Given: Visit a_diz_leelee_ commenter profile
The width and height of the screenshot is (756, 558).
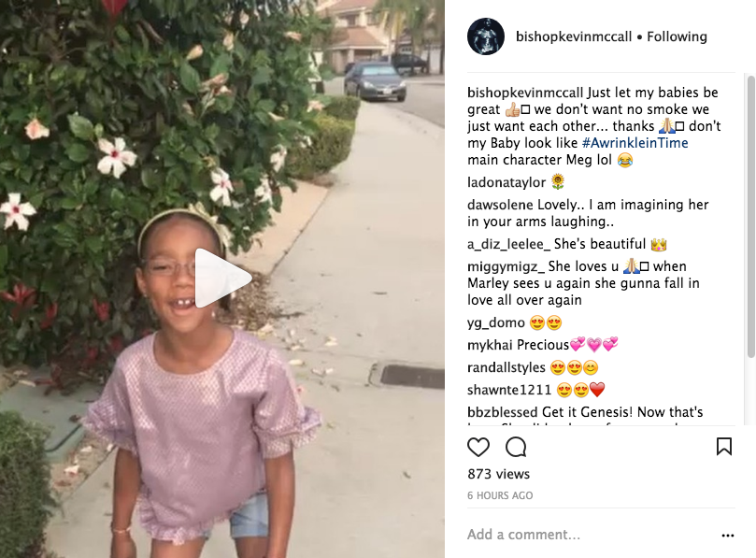Looking at the screenshot, I should tap(508, 244).
